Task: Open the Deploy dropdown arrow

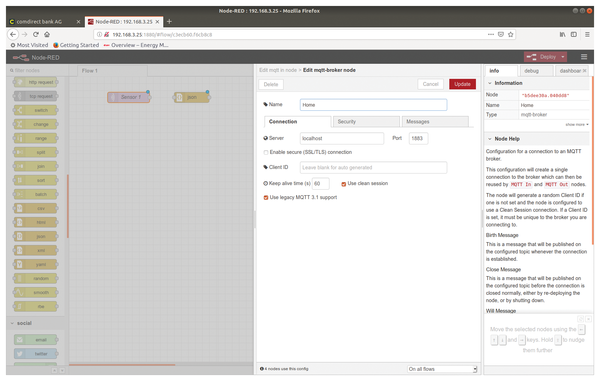Action: [562, 57]
